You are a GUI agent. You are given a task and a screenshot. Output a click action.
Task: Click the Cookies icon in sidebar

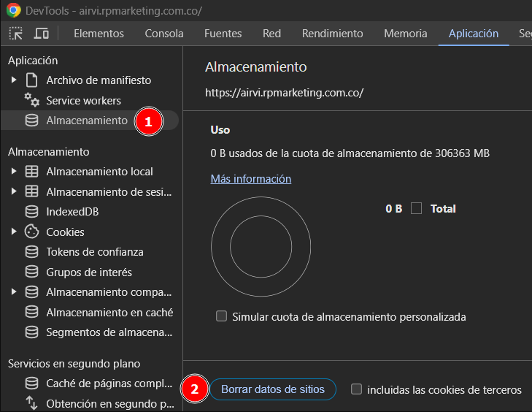click(x=31, y=232)
